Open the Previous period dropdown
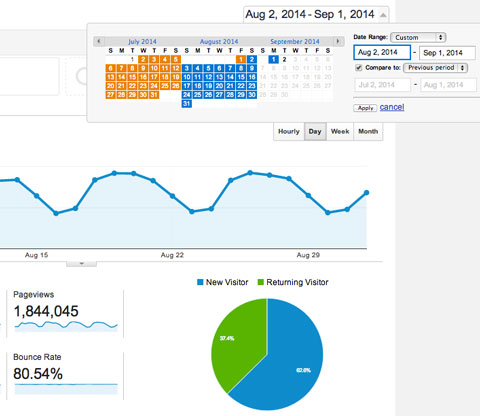The height and width of the screenshot is (416, 480). tap(436, 68)
